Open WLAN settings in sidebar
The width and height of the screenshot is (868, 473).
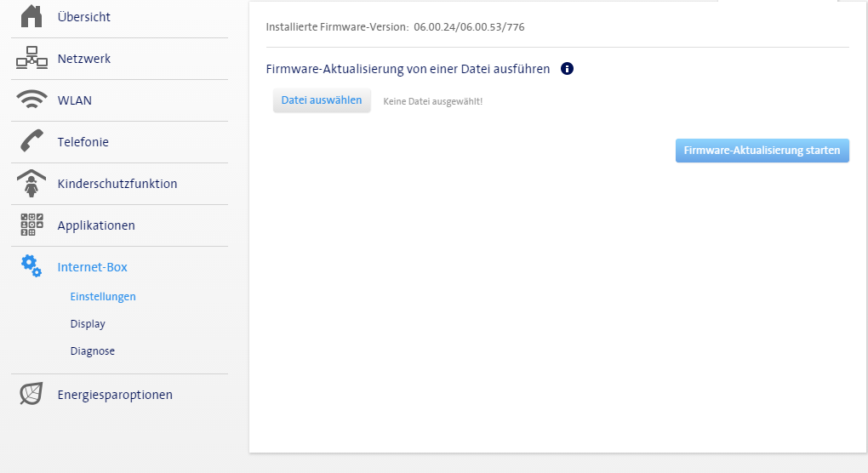(x=75, y=100)
